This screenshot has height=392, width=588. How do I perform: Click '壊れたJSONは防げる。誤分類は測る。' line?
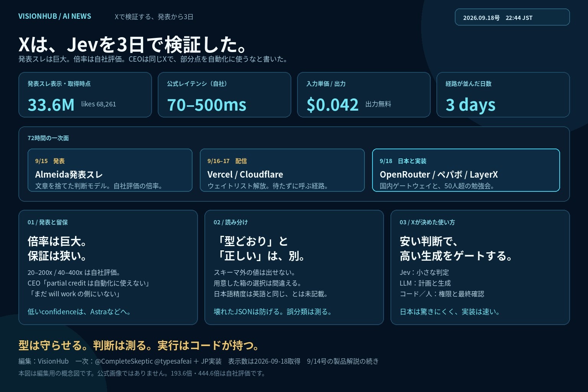(273, 312)
